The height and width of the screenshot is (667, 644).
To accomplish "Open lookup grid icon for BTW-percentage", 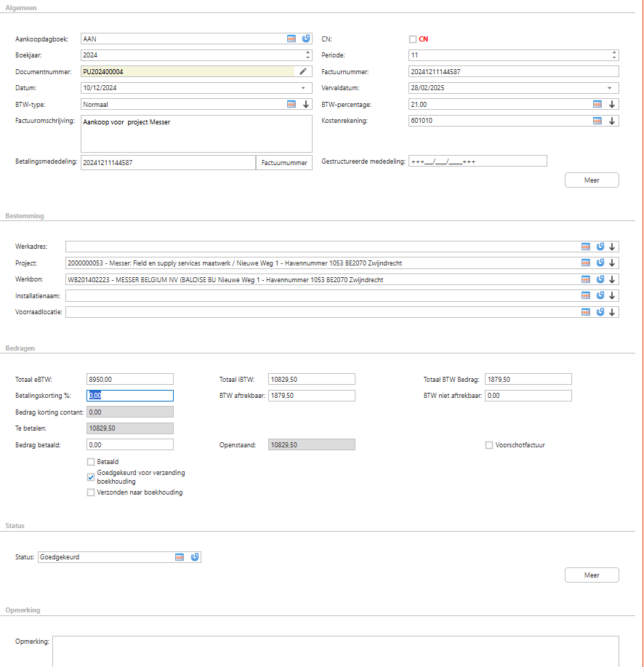I will pos(597,104).
